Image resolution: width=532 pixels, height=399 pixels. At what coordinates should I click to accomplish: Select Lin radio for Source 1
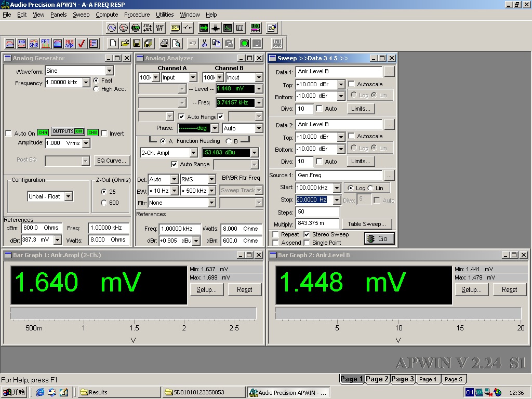tap(370, 188)
